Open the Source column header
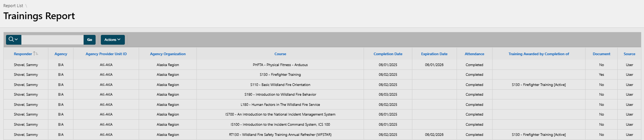Image resolution: width=644 pixels, height=140 pixels. point(629,54)
